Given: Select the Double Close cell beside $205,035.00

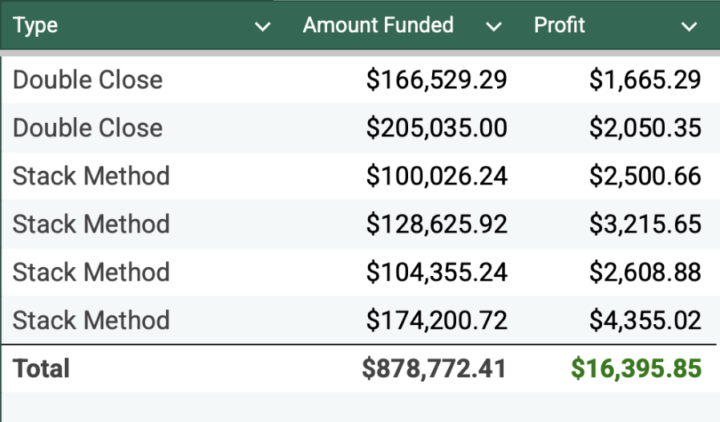Looking at the screenshot, I should 88,128.
